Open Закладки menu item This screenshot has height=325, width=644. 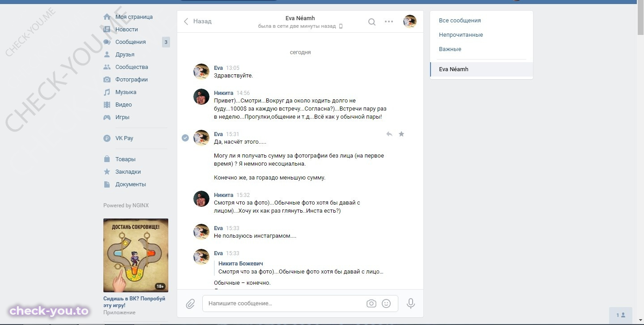click(x=128, y=172)
